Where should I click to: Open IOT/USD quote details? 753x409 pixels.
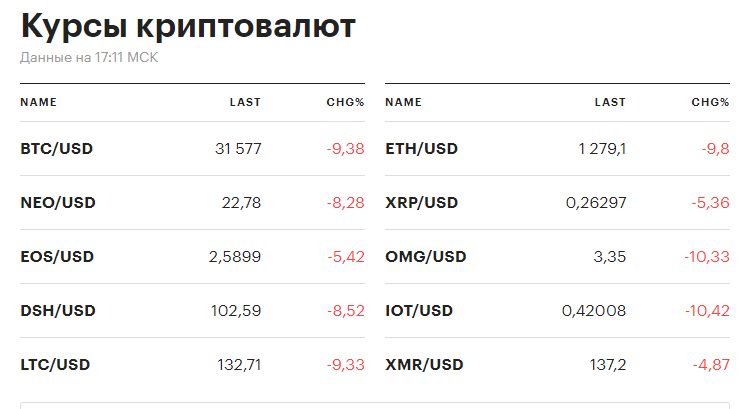point(419,311)
